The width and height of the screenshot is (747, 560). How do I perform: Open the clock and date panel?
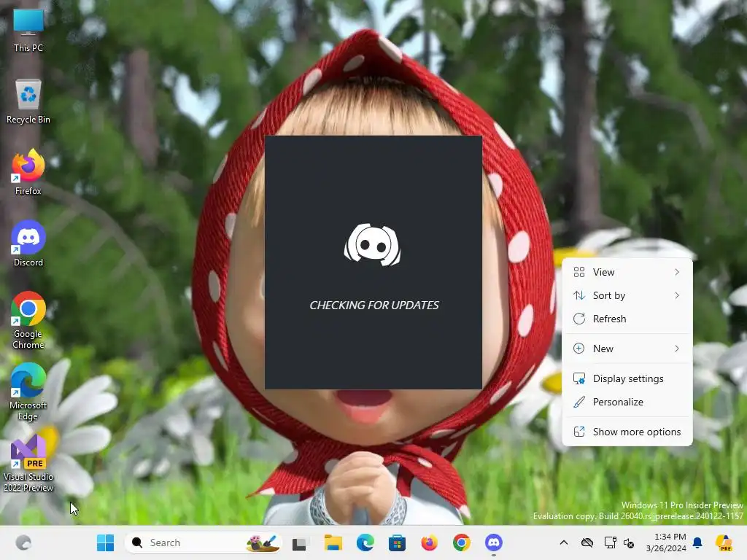click(666, 542)
